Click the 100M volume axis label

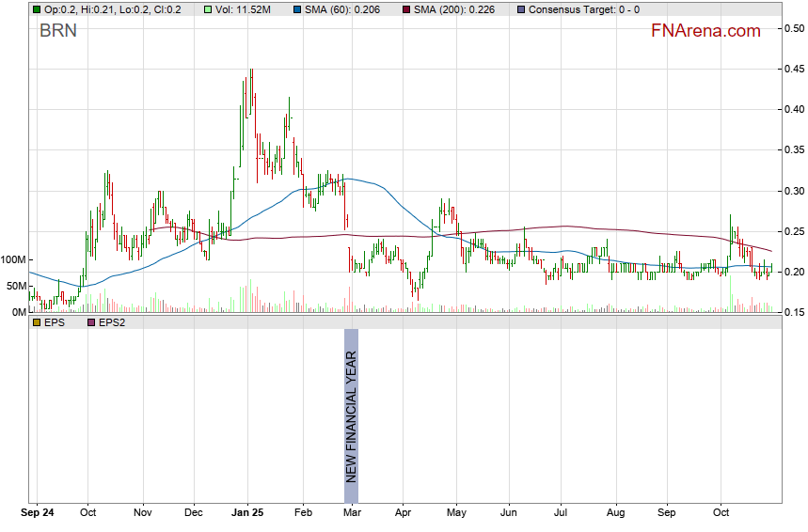pos(14,259)
